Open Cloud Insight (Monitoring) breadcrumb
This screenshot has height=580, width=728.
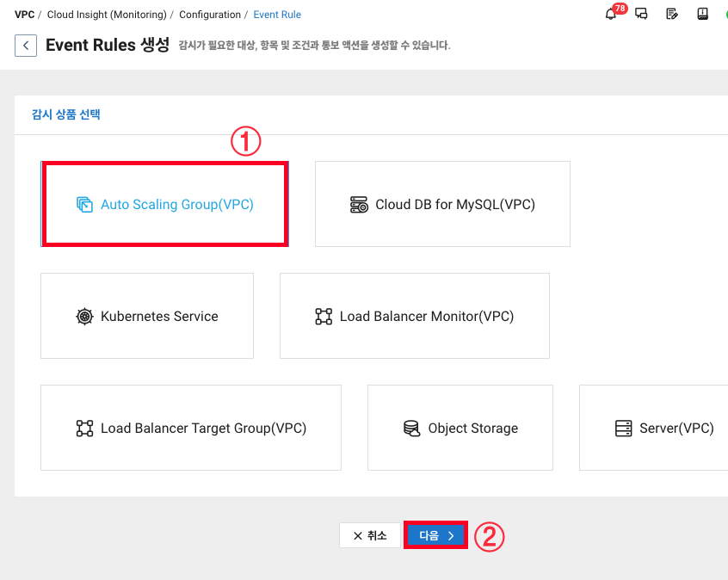tap(107, 15)
